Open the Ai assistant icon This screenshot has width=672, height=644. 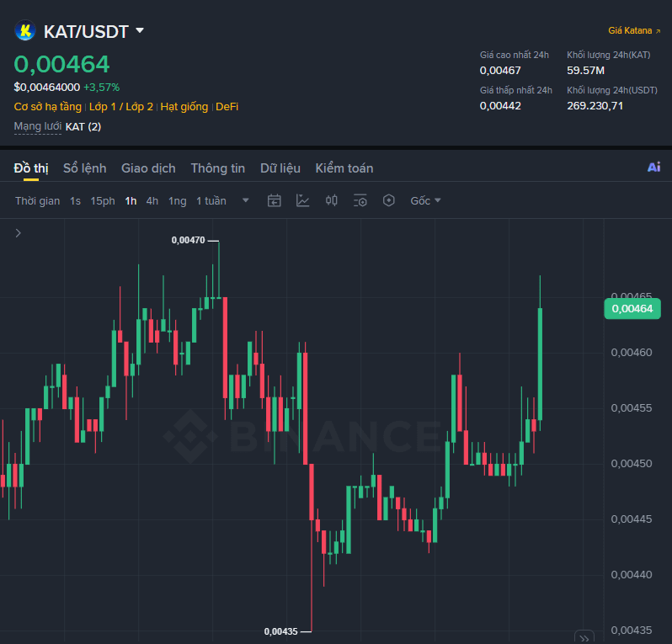coord(654,168)
